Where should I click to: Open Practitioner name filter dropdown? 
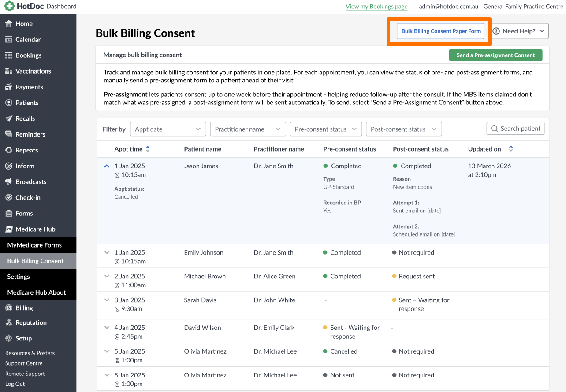click(x=248, y=129)
